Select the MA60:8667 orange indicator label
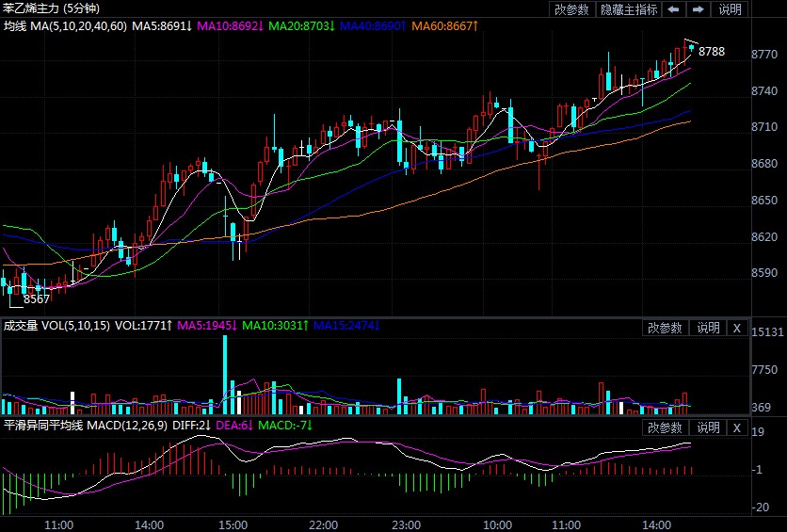Viewport: 787px width, 532px height. [443, 24]
